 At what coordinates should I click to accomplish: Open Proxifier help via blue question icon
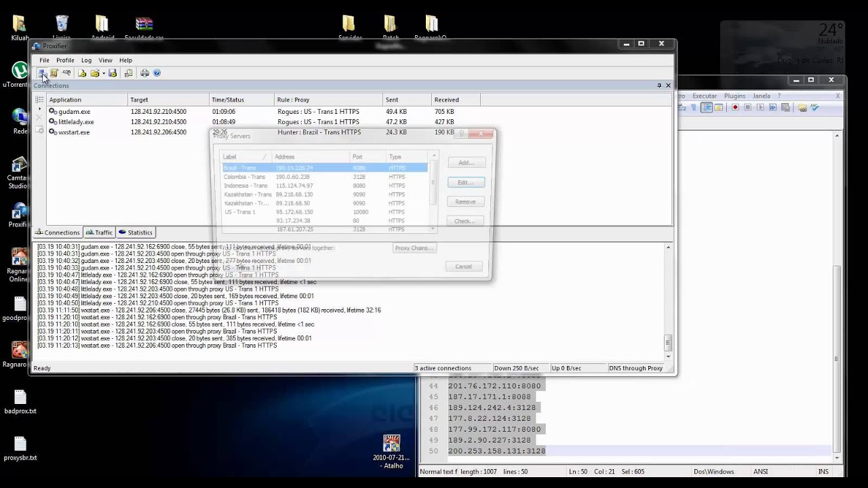(157, 73)
